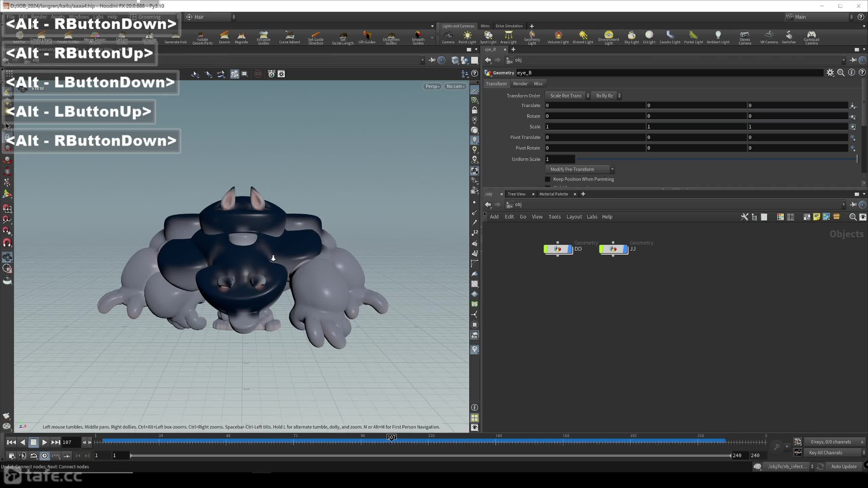Screen dimensions: 868x488
Task: Click the eye_B node name field
Action: coord(670,73)
